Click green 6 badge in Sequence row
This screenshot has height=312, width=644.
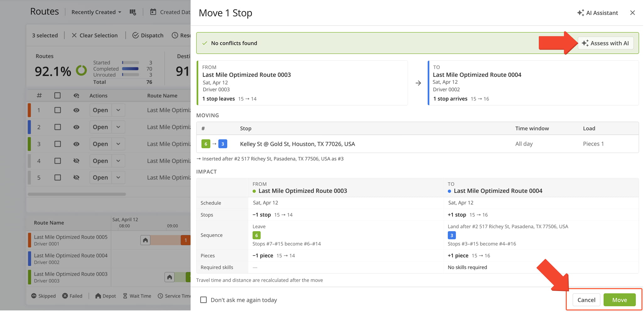pos(257,235)
